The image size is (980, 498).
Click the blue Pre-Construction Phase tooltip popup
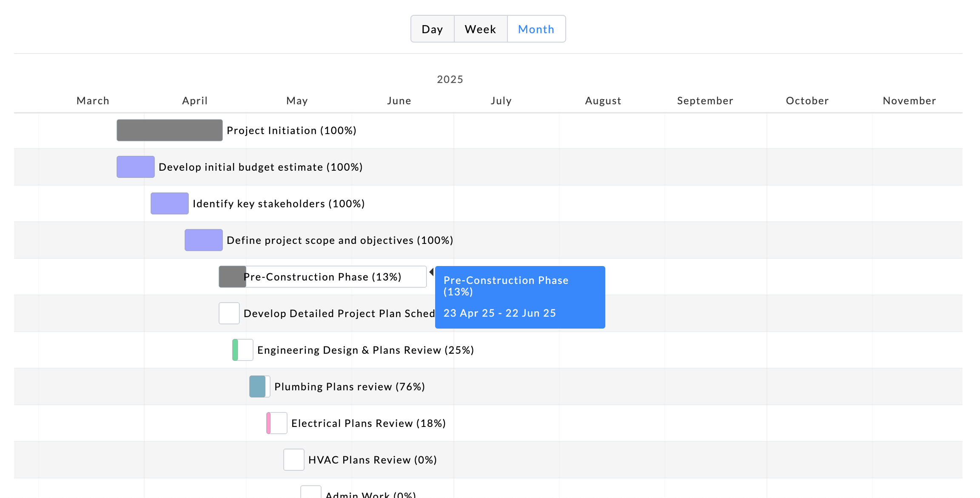tap(520, 297)
